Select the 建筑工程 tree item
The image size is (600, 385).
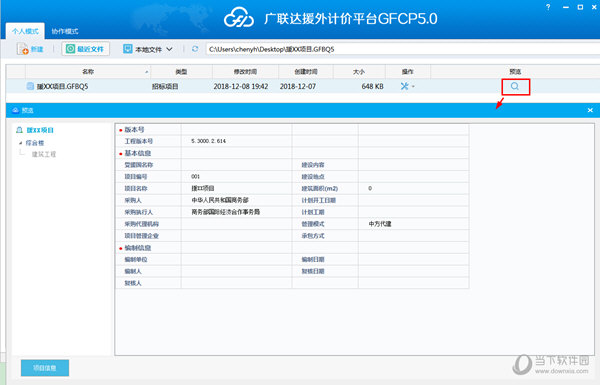(44, 154)
